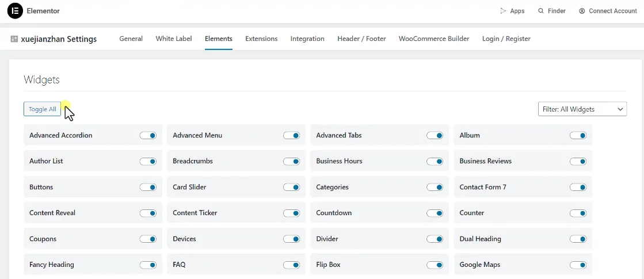This screenshot has width=644, height=279.
Task: Open the Filter: All Widgets dropdown
Action: 582,109
